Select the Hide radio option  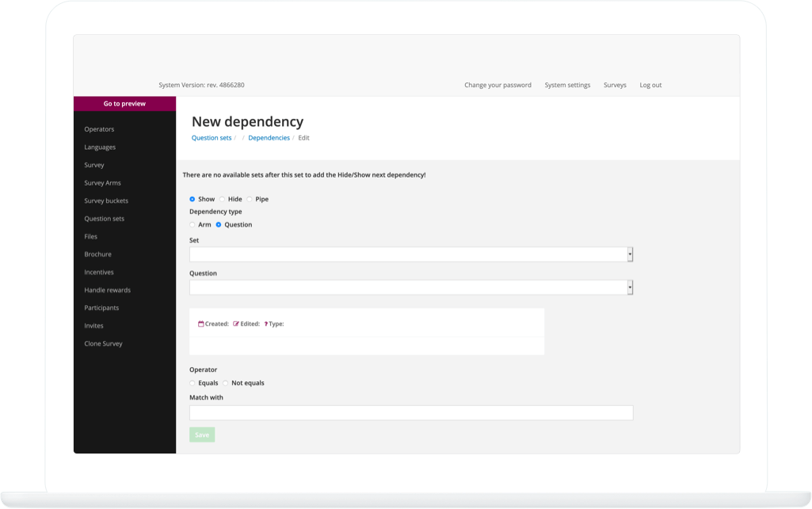pos(222,199)
